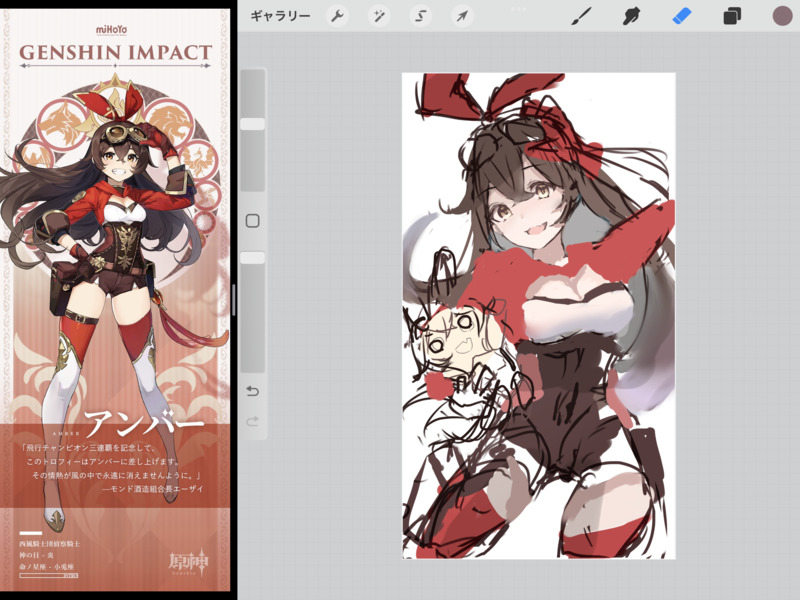The image size is (800, 600).
Task: Open the ギャラリー gallery
Action: (x=280, y=16)
